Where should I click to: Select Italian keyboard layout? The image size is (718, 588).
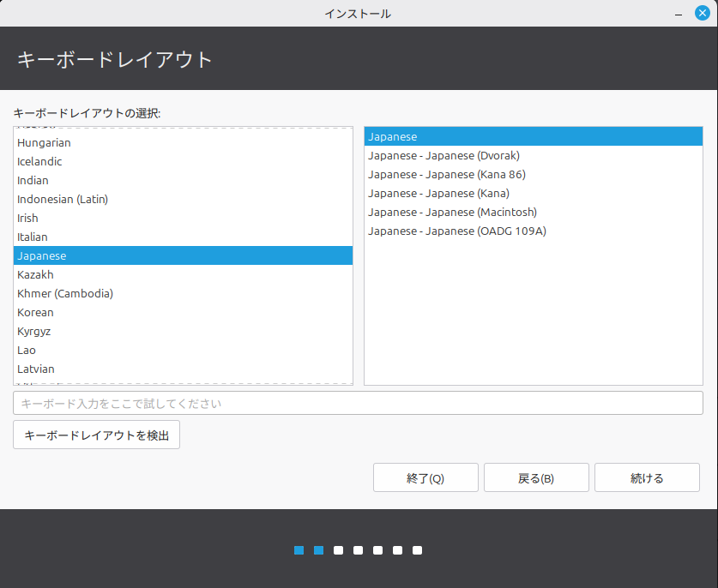click(33, 237)
